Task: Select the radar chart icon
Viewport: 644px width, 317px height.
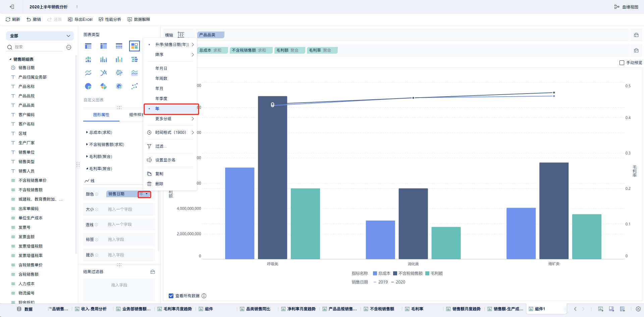Action: point(119,73)
